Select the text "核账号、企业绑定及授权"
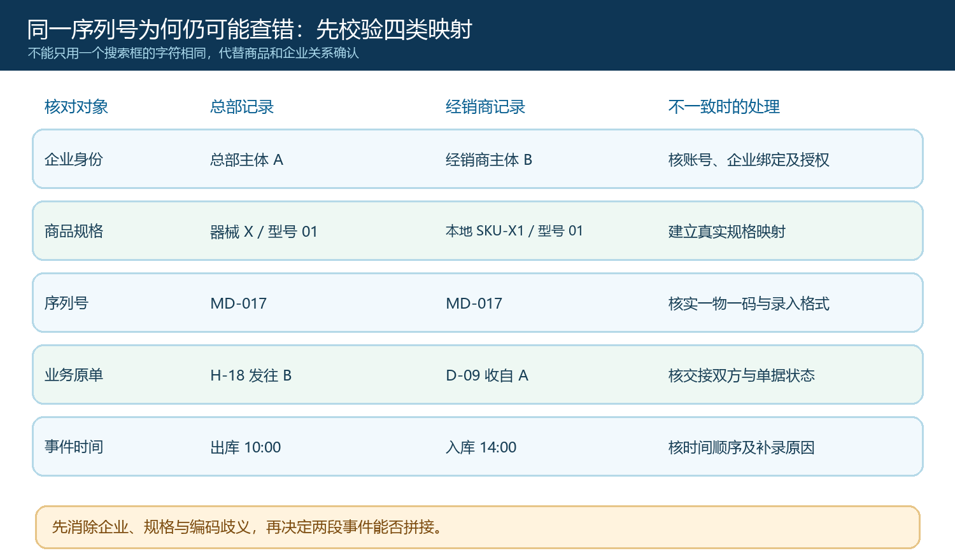 [749, 160]
